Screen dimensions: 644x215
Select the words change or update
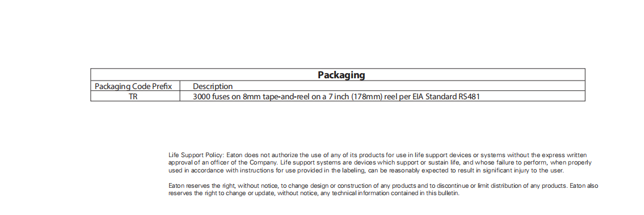250,193
